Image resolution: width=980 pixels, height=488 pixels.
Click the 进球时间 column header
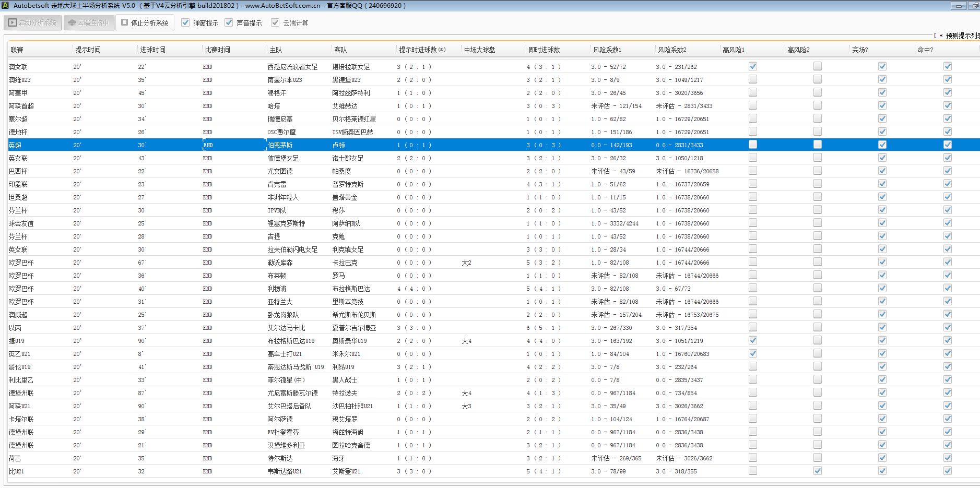(152, 50)
